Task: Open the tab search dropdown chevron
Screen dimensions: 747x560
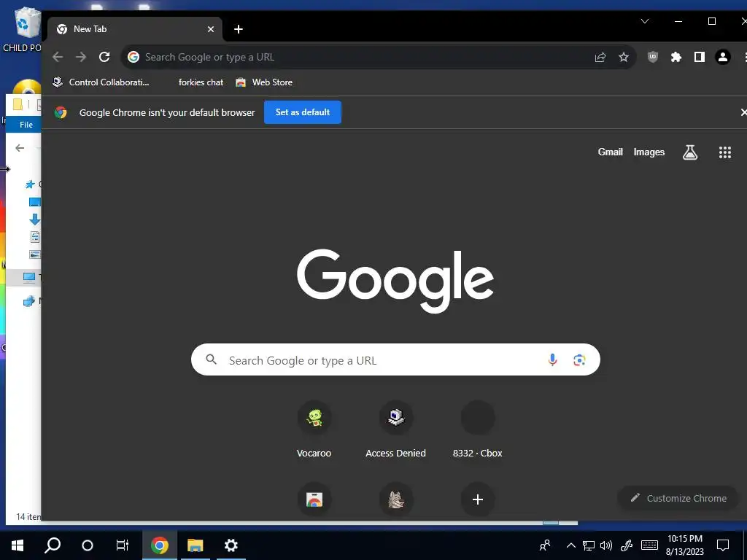Action: (645, 21)
